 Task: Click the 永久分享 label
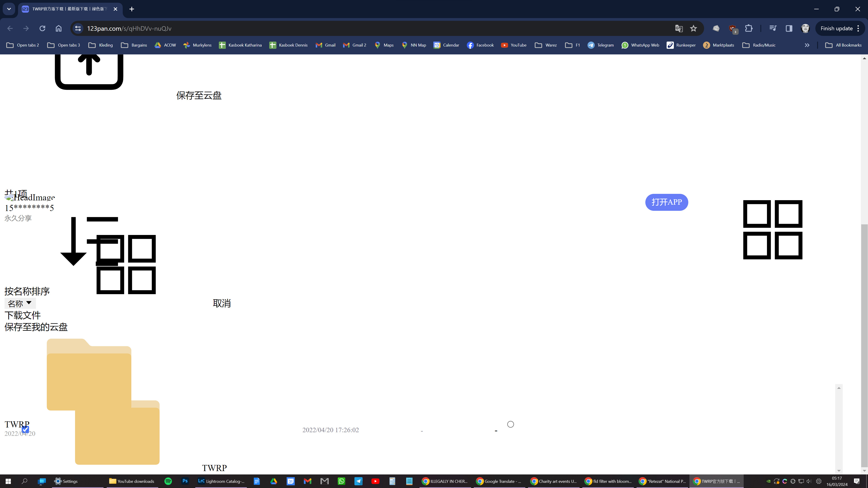coord(18,218)
